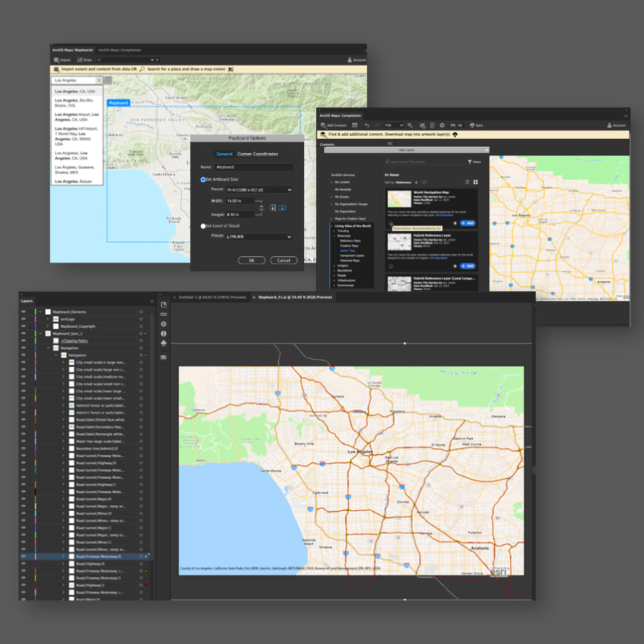
Task: Add the Hybrid Reference Layer
Action: pyautogui.click(x=467, y=265)
